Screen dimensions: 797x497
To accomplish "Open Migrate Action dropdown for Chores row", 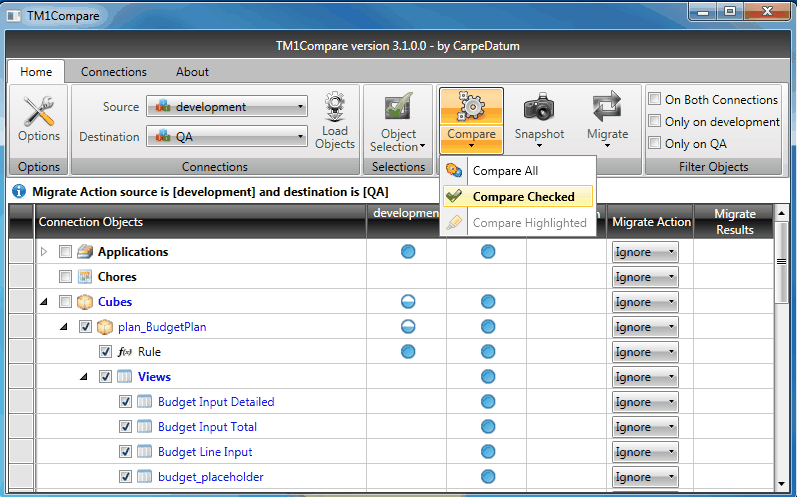I will point(645,276).
